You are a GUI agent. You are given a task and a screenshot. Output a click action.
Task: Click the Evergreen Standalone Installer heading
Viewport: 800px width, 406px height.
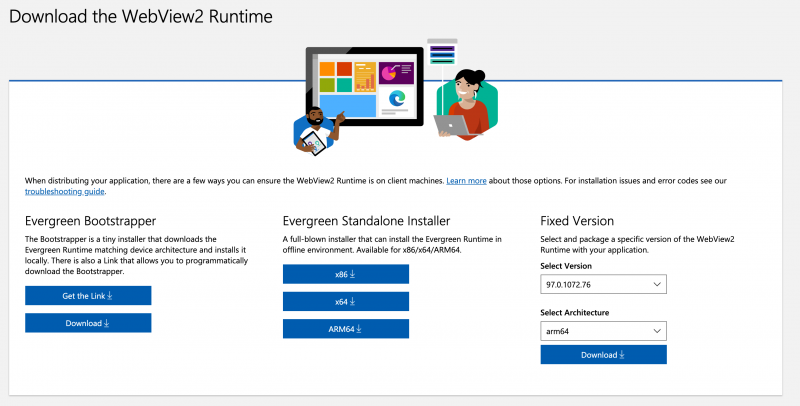(x=366, y=221)
